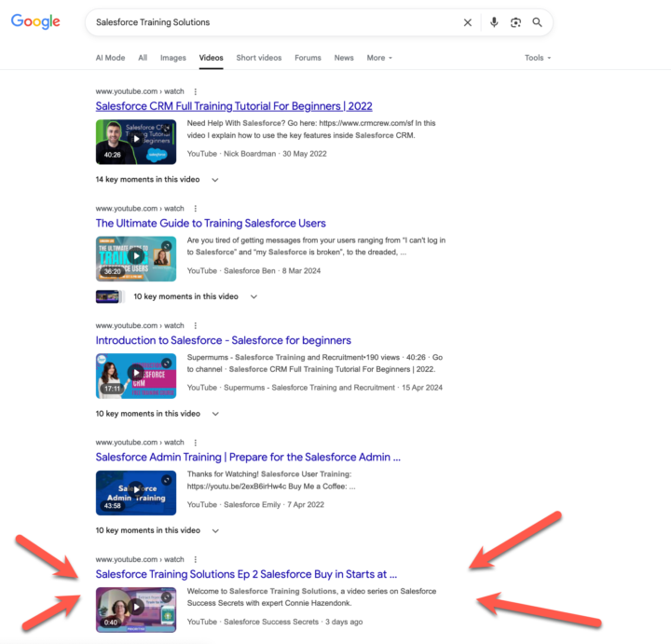The image size is (671, 644).
Task: Open The Ultimate Guide to Training Salesforce Users
Action: [211, 223]
